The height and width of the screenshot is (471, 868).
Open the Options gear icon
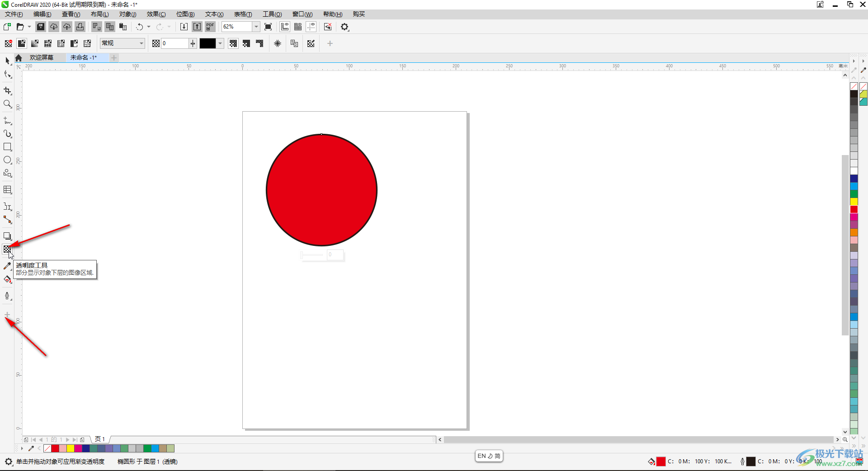pos(345,27)
